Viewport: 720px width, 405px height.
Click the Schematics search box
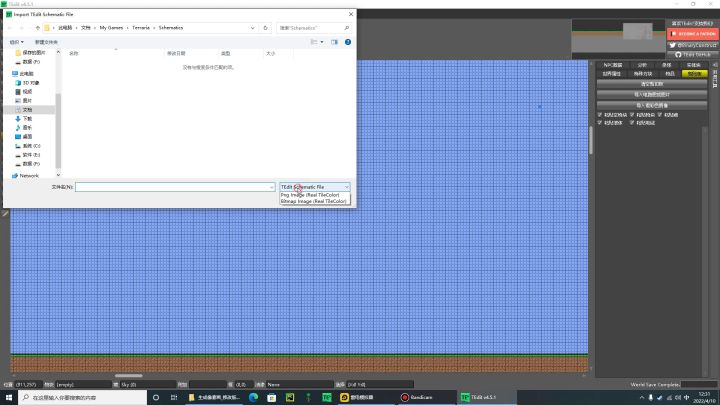pos(314,28)
